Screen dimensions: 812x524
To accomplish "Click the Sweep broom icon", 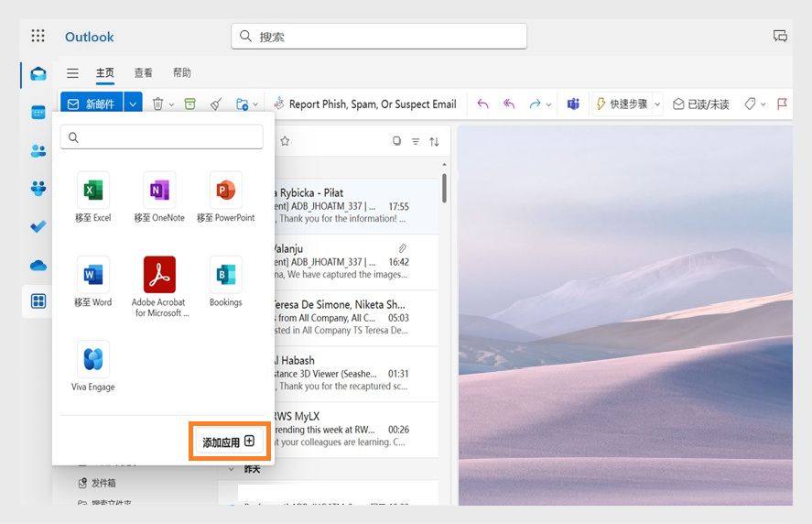I will click(216, 104).
